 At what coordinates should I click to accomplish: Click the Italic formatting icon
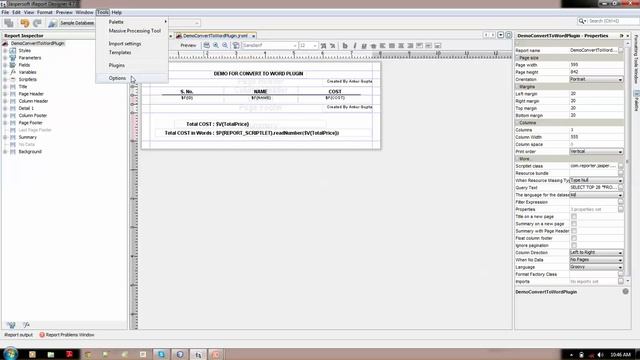pyautogui.click(x=354, y=46)
